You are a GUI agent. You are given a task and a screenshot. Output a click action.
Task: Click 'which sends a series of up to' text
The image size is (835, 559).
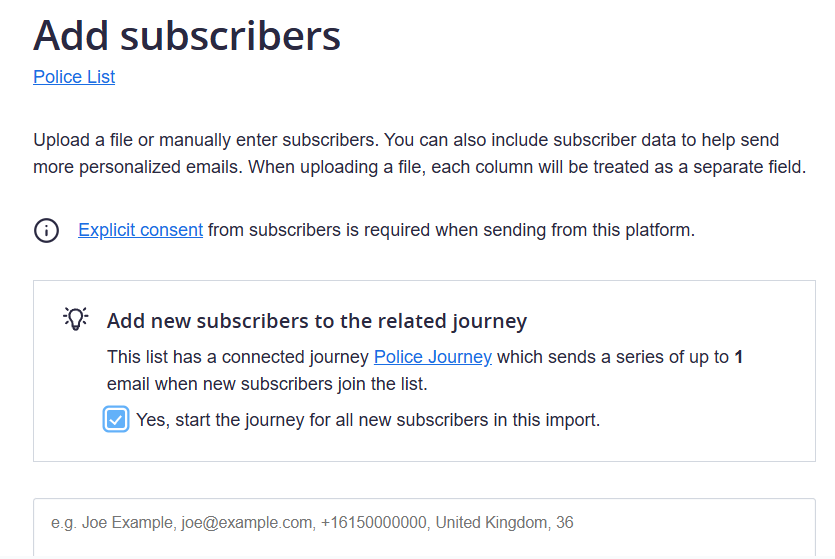[x=612, y=357]
